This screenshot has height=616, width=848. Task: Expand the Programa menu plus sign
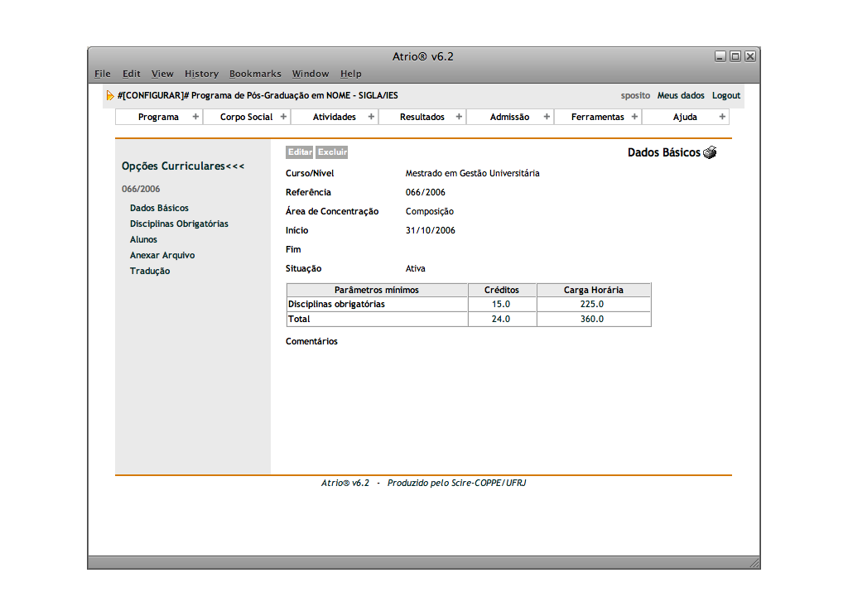click(x=195, y=117)
